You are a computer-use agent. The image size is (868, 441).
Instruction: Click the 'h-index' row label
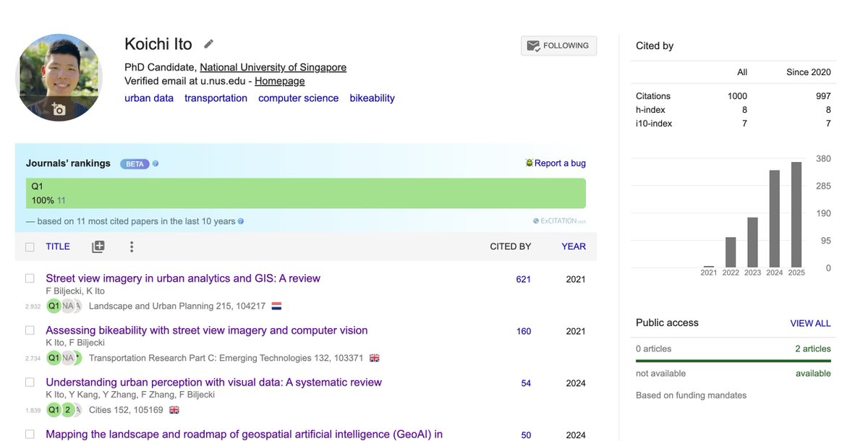(x=650, y=109)
